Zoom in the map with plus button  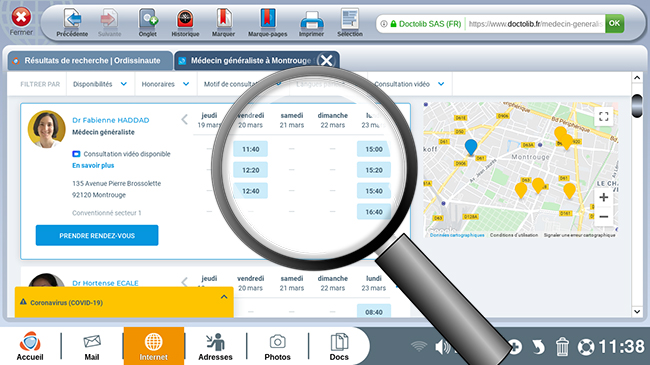pyautogui.click(x=604, y=197)
